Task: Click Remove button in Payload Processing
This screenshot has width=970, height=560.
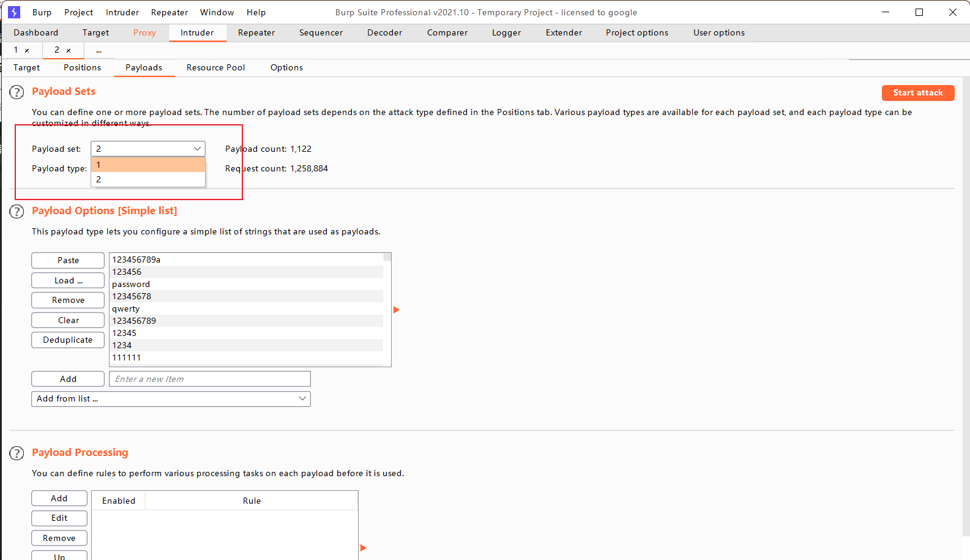Action: point(59,538)
